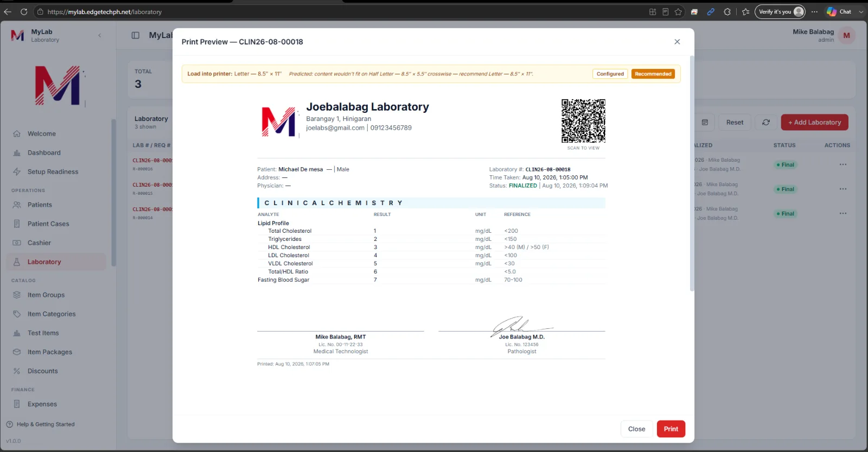
Task: Toggle the sidebar panel icon next to MyLab
Action: (x=136, y=35)
